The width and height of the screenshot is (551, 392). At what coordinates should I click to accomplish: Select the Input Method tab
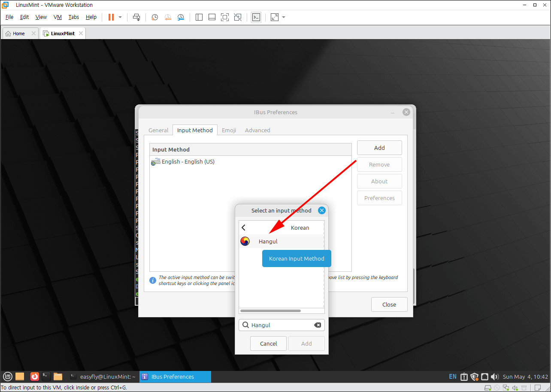click(x=195, y=130)
